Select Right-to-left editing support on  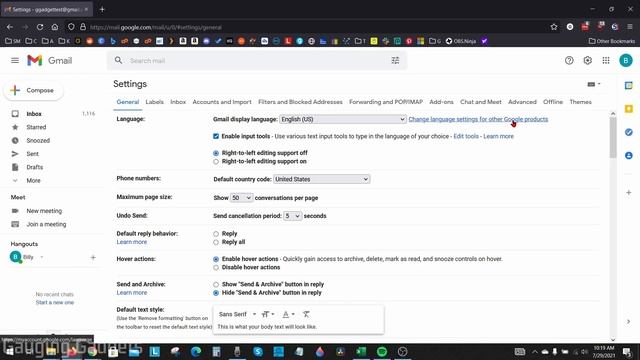point(216,162)
